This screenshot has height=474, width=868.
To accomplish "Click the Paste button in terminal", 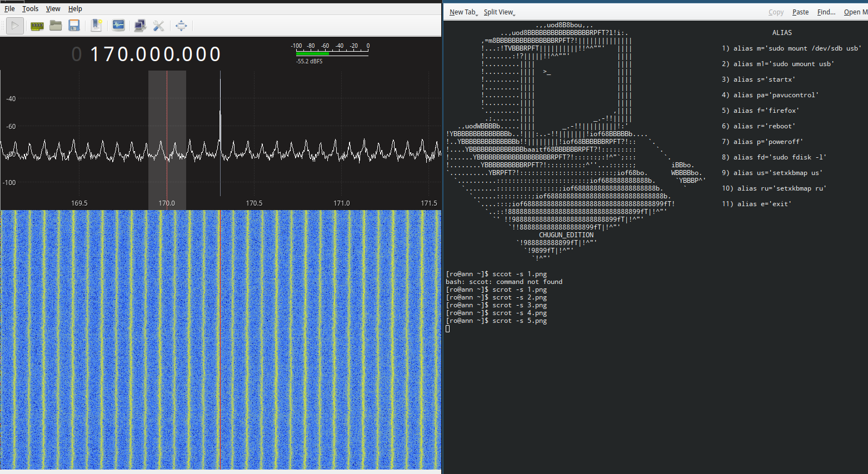I will point(800,12).
